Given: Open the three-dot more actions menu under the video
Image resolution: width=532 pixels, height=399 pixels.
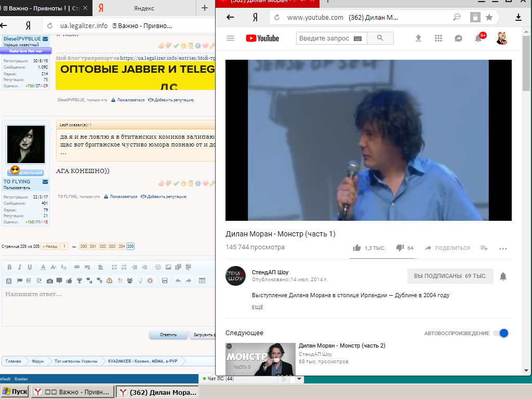Looking at the screenshot, I should (x=503, y=249).
